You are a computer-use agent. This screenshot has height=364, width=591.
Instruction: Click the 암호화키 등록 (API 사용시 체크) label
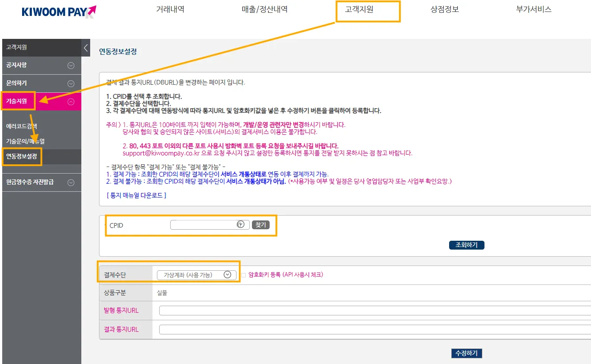pos(286,275)
